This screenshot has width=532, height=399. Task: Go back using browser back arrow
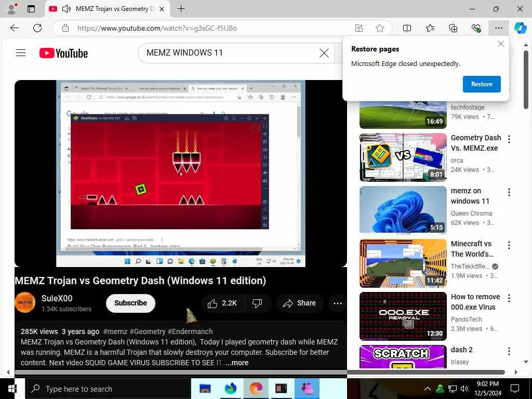[15, 28]
